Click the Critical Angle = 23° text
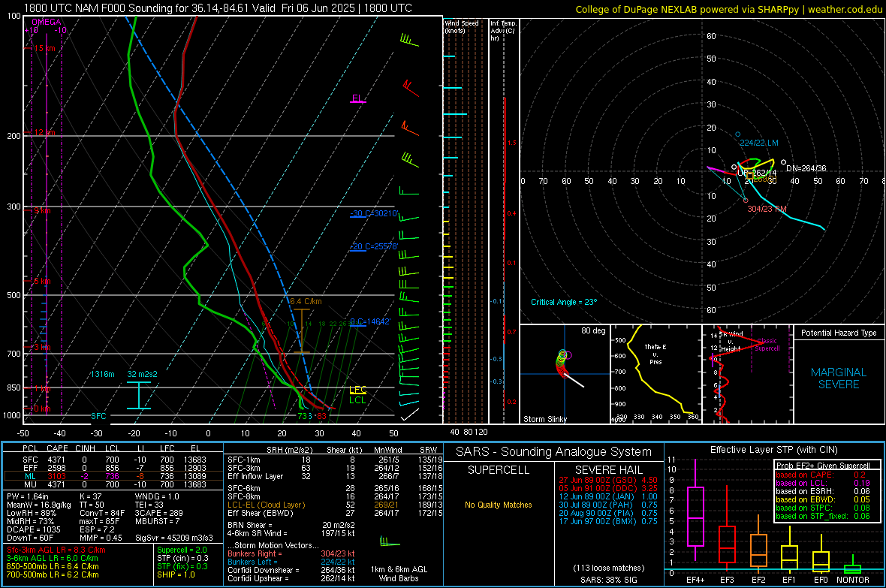This screenshot has height=588, width=886. (x=564, y=302)
